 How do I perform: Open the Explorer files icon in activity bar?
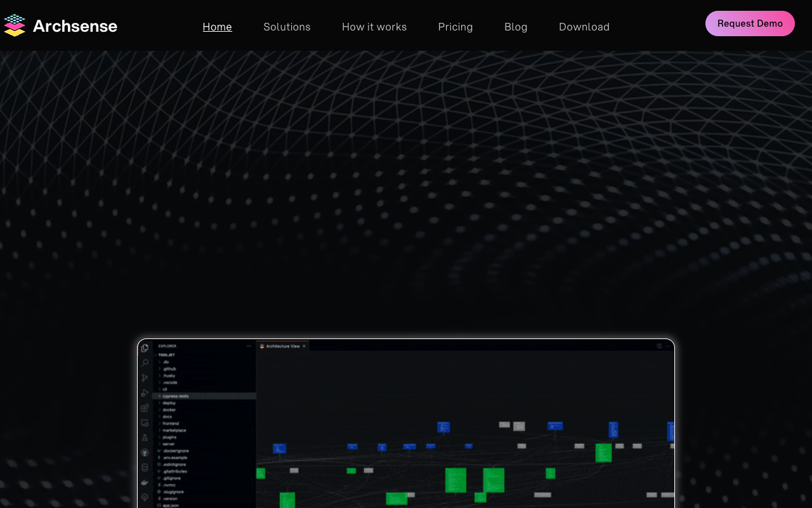coord(145,348)
